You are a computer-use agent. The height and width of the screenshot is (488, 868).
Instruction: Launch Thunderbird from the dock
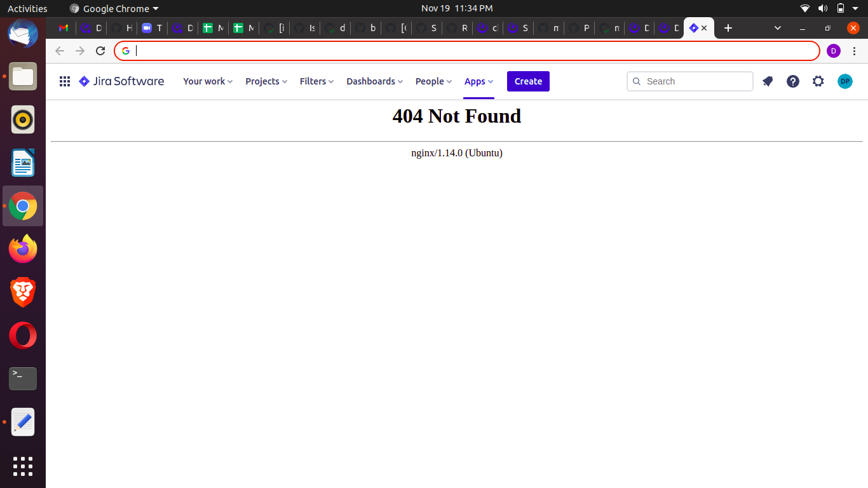point(23,33)
